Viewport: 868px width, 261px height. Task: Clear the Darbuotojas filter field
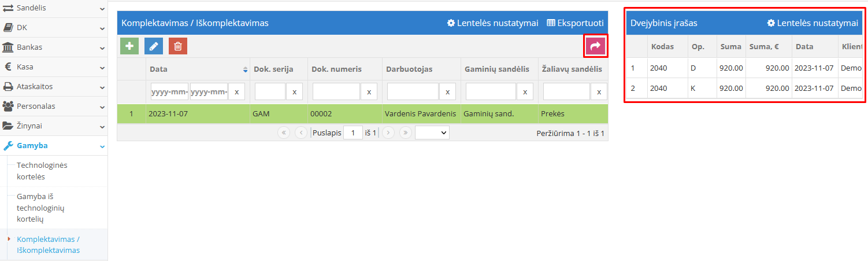pyautogui.click(x=447, y=91)
